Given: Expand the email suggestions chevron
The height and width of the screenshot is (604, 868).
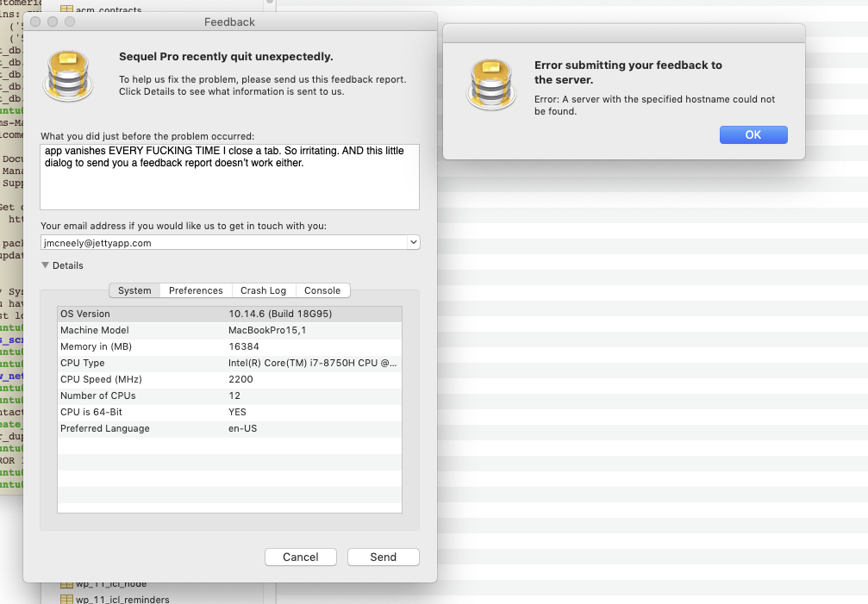Looking at the screenshot, I should (413, 242).
